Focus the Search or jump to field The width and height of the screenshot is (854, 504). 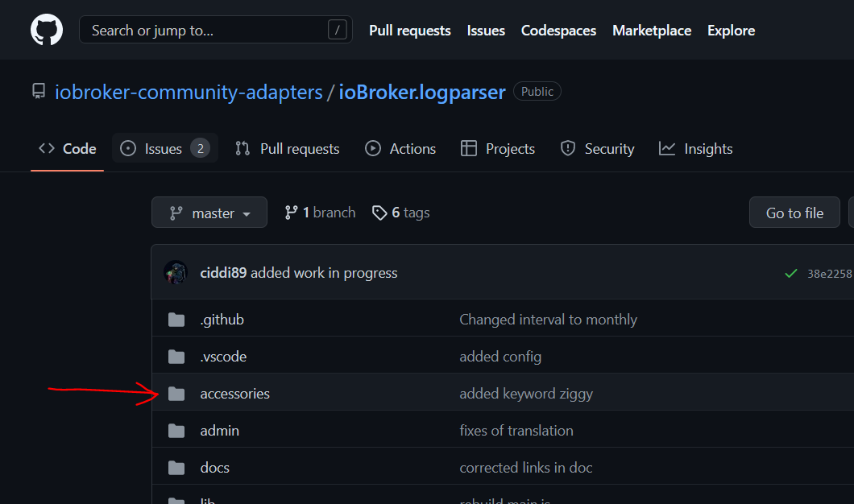pyautogui.click(x=216, y=30)
